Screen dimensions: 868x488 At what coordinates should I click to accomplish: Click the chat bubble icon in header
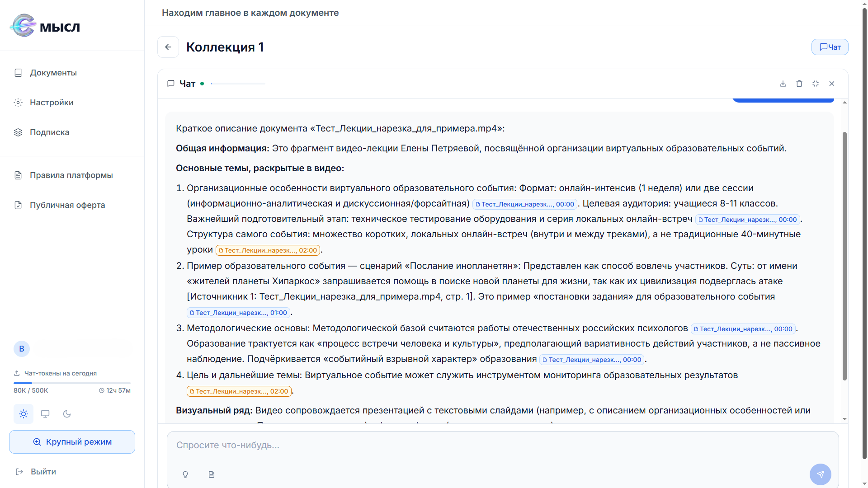171,84
